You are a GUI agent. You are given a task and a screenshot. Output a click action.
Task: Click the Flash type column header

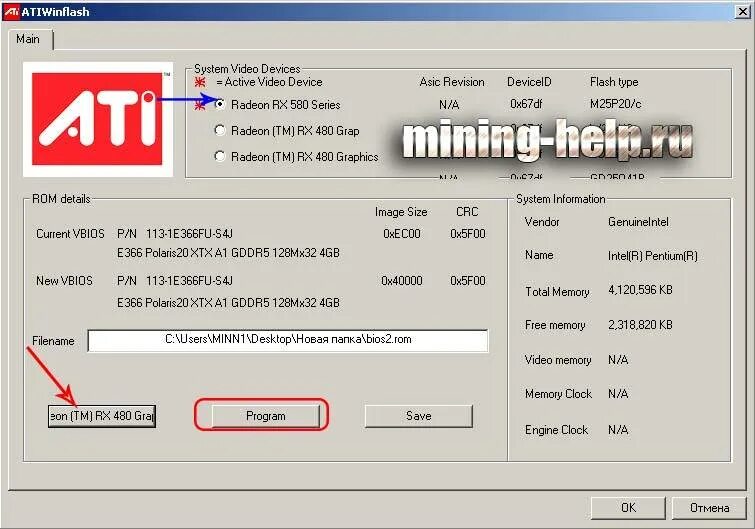614,82
